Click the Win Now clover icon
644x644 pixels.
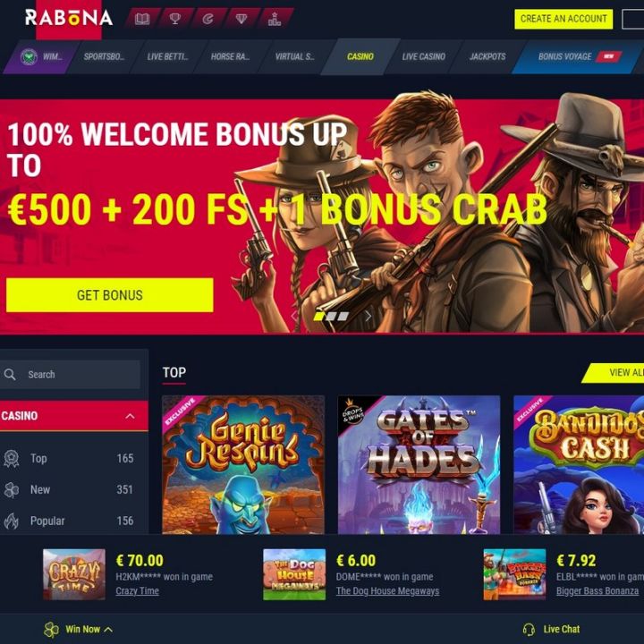(x=51, y=629)
